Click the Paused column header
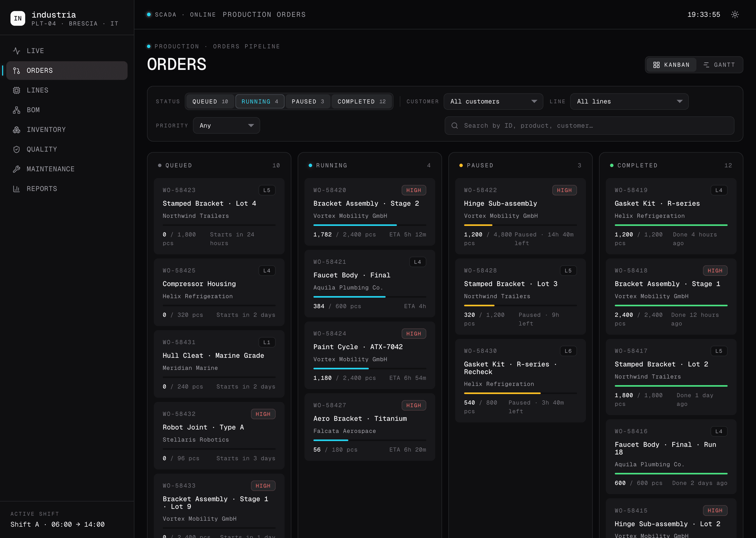 (520, 165)
